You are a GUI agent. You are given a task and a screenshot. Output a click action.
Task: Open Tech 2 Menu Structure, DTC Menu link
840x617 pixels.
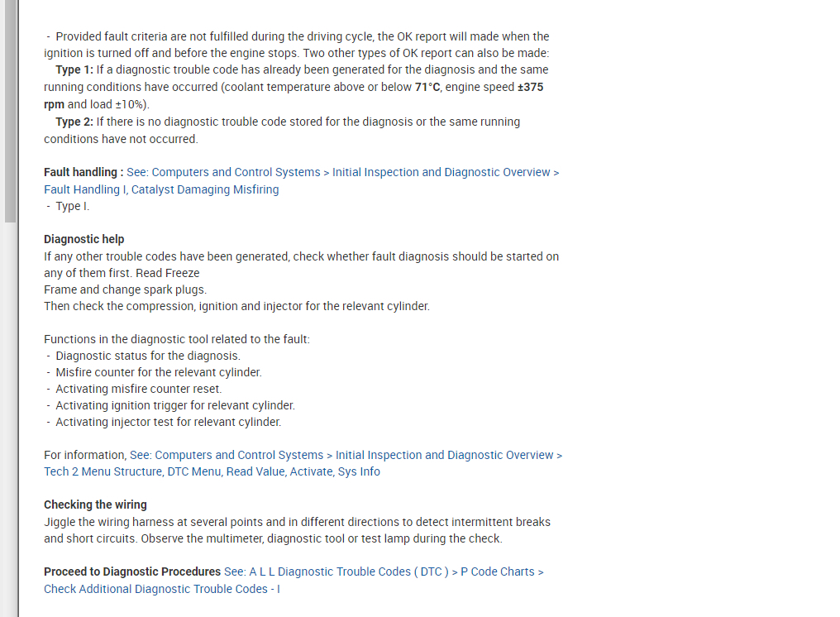point(132,471)
